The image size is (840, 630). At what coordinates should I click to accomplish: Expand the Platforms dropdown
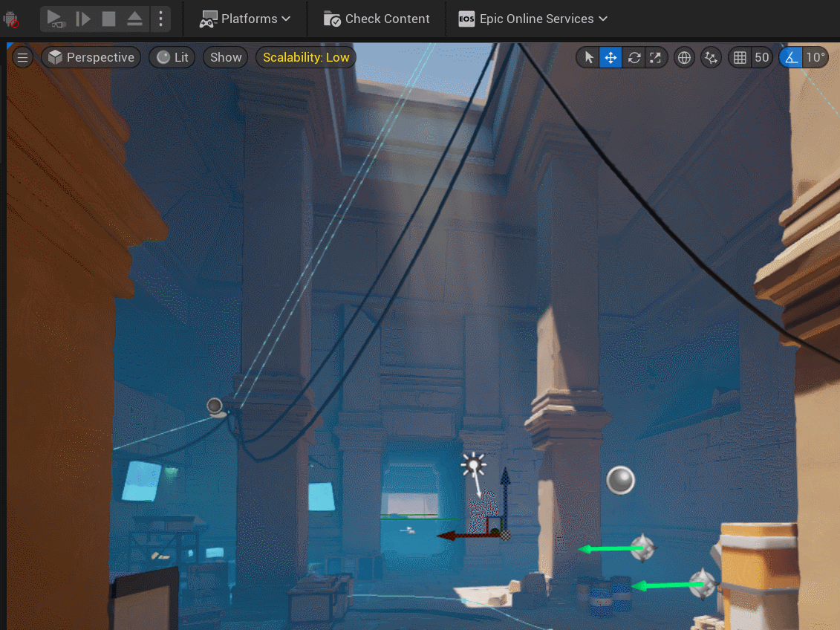tap(245, 19)
